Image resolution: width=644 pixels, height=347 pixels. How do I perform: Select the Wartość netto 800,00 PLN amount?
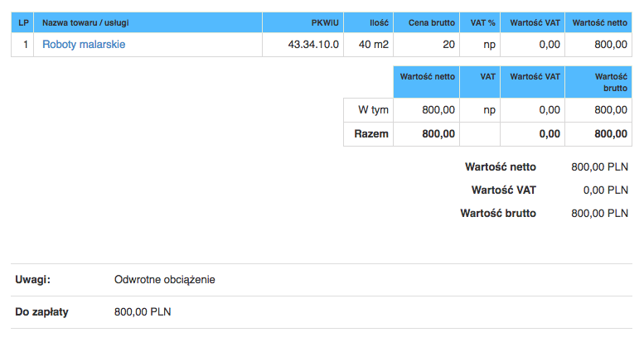tap(599, 167)
